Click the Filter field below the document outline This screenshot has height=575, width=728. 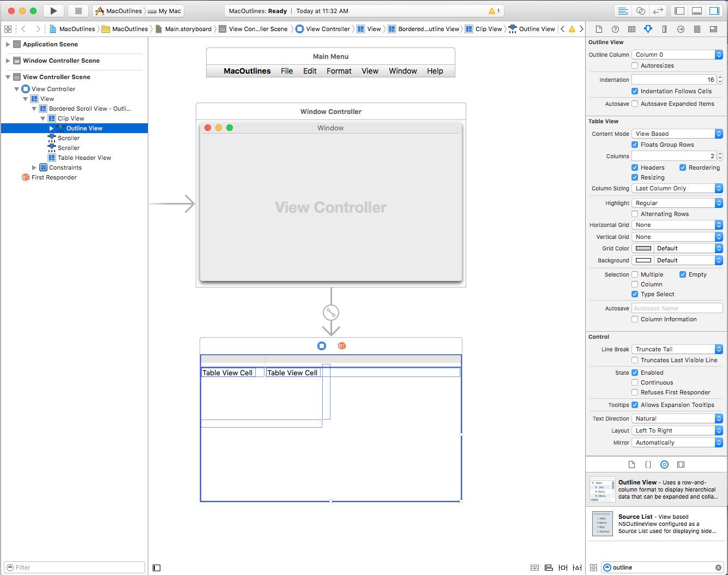[x=74, y=567]
